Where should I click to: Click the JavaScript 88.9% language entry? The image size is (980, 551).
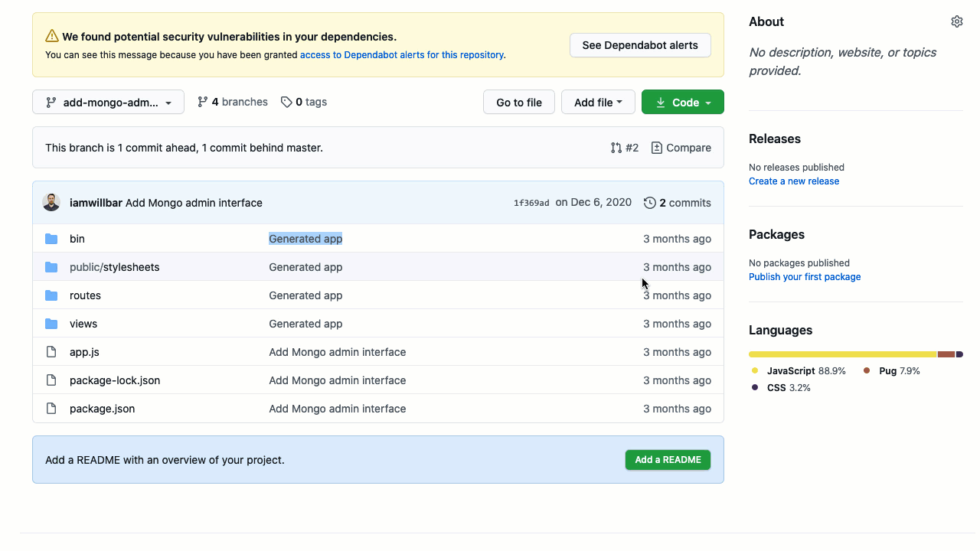click(x=799, y=371)
